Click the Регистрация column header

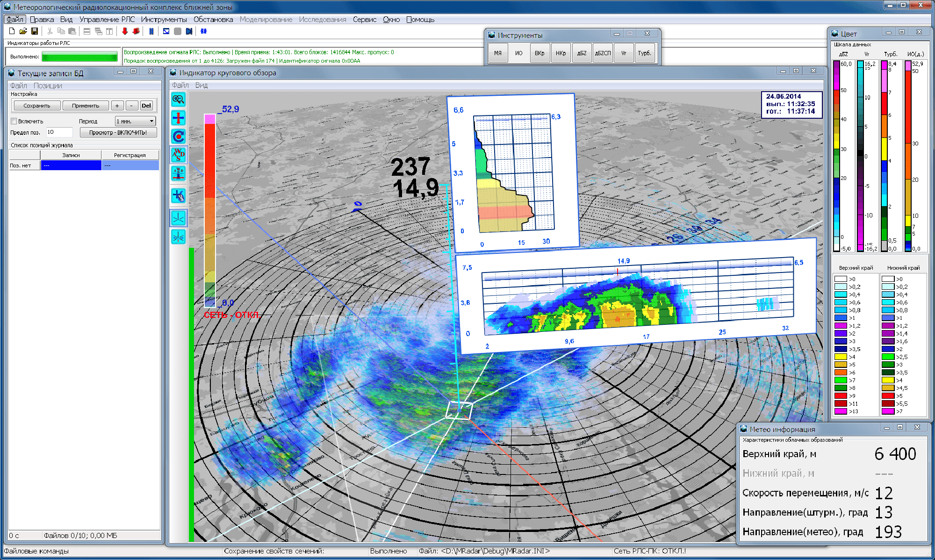coord(130,155)
